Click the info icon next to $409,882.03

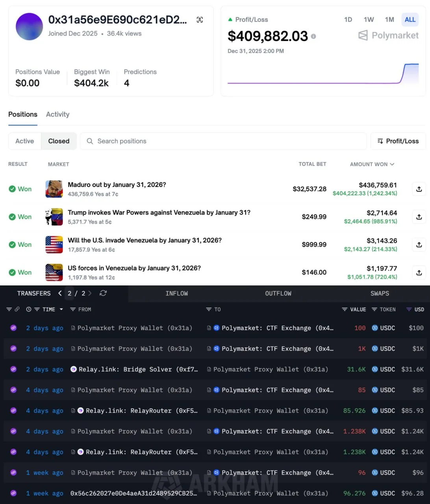click(x=313, y=36)
